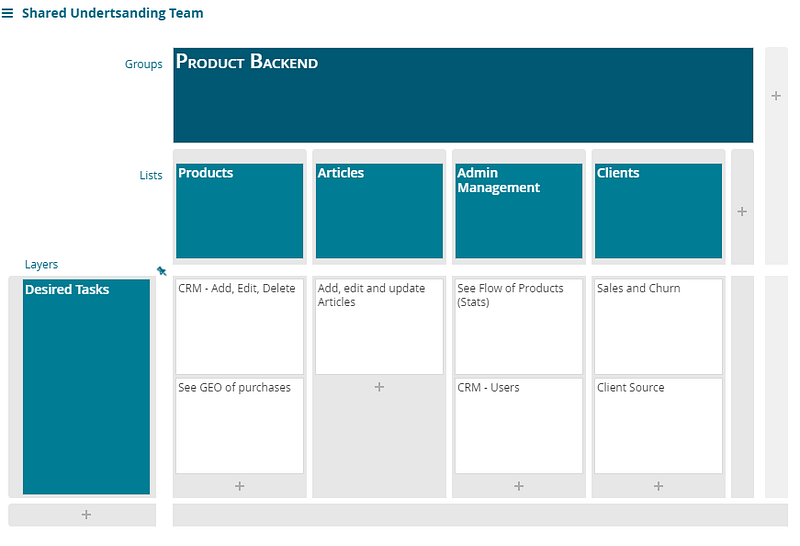Add a card under Articles column
The height and width of the screenshot is (546, 800).
[x=379, y=387]
